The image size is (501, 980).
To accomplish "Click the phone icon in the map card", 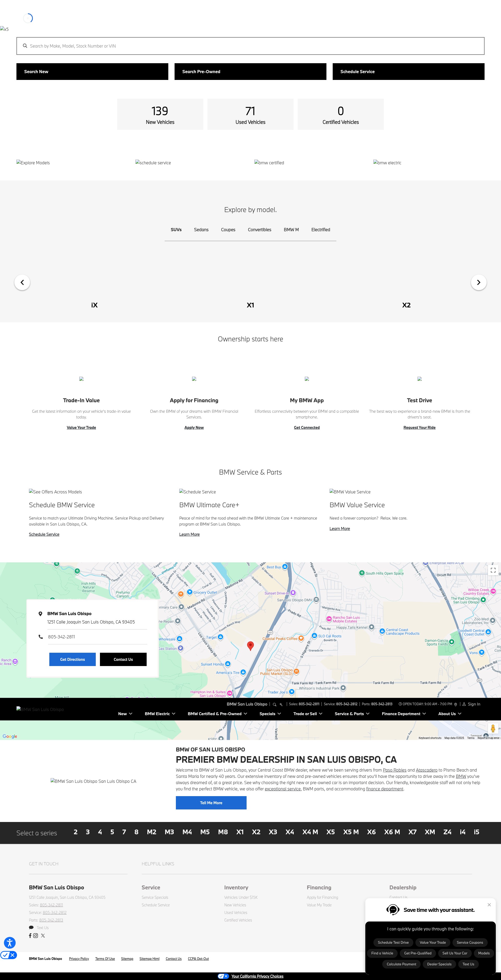I will pyautogui.click(x=41, y=637).
